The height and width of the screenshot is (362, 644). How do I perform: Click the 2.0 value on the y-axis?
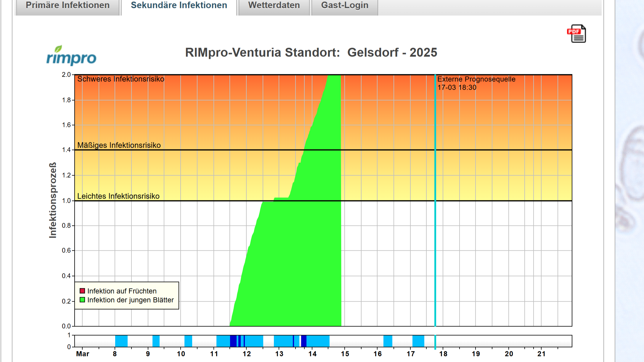pyautogui.click(x=66, y=75)
